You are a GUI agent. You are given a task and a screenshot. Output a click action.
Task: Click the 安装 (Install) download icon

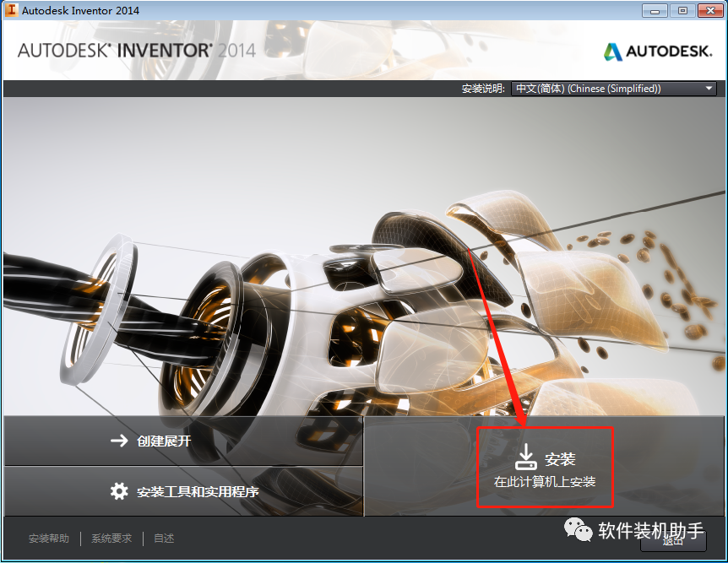pos(526,457)
